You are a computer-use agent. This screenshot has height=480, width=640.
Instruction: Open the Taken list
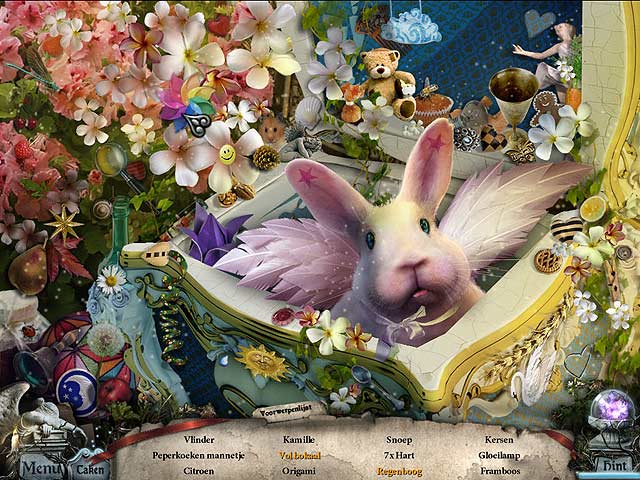[x=90, y=468]
